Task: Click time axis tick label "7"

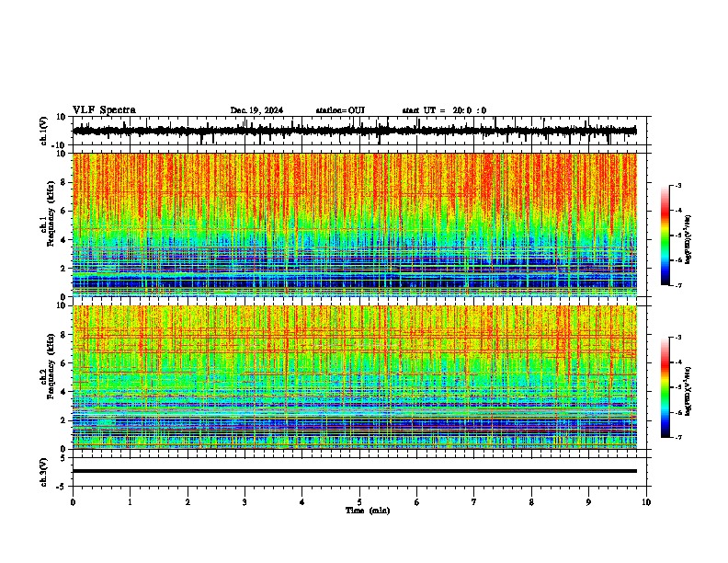Action: 474,502
